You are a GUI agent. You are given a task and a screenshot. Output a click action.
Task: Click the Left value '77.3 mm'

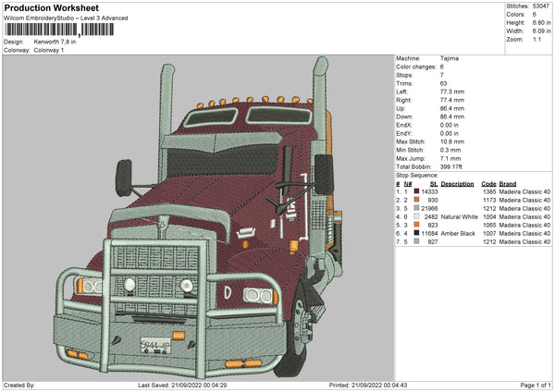point(452,92)
